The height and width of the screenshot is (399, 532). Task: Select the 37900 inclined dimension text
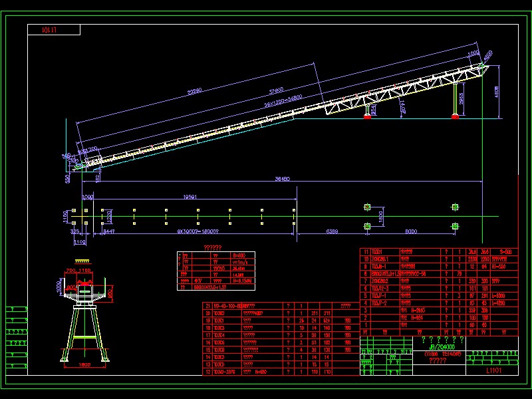(x=276, y=90)
